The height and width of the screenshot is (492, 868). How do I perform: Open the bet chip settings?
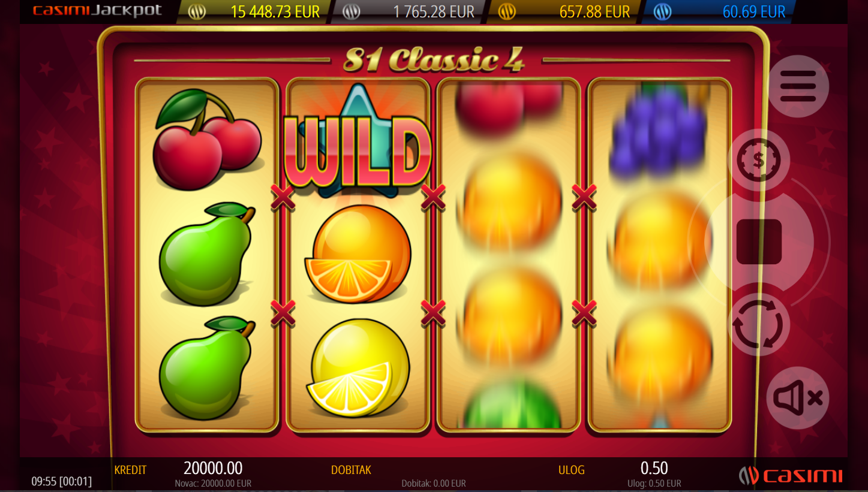pyautogui.click(x=759, y=160)
